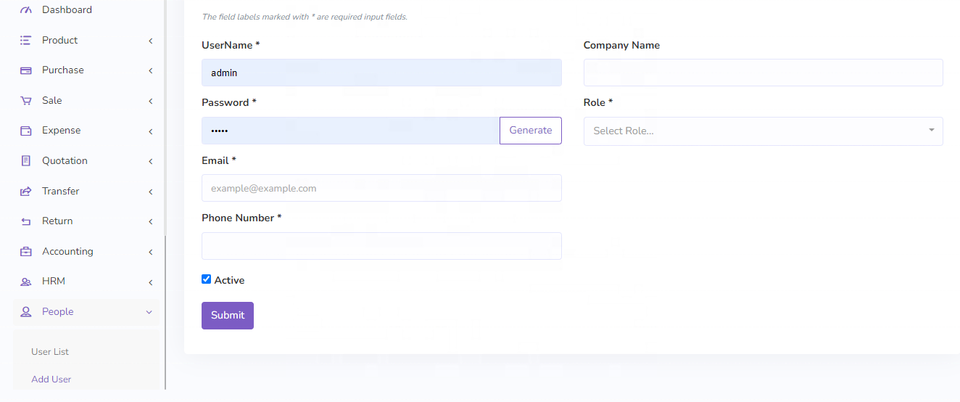This screenshot has height=402, width=960.
Task: Click the Dashboard speedometer icon
Action: point(26,10)
